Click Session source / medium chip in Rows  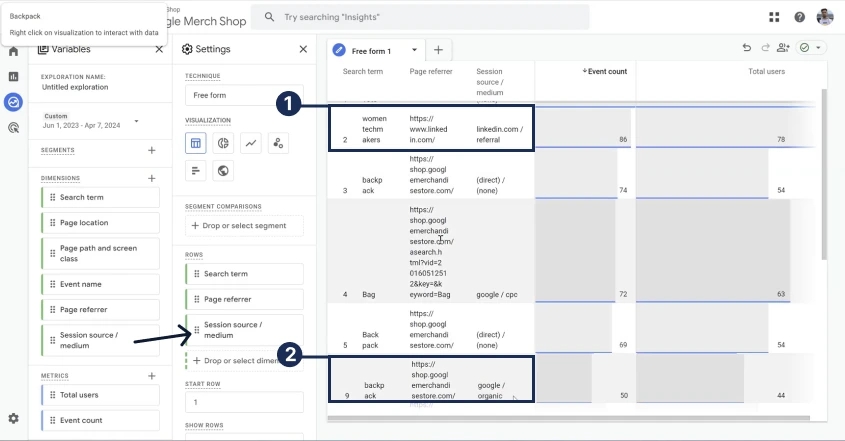(x=244, y=330)
